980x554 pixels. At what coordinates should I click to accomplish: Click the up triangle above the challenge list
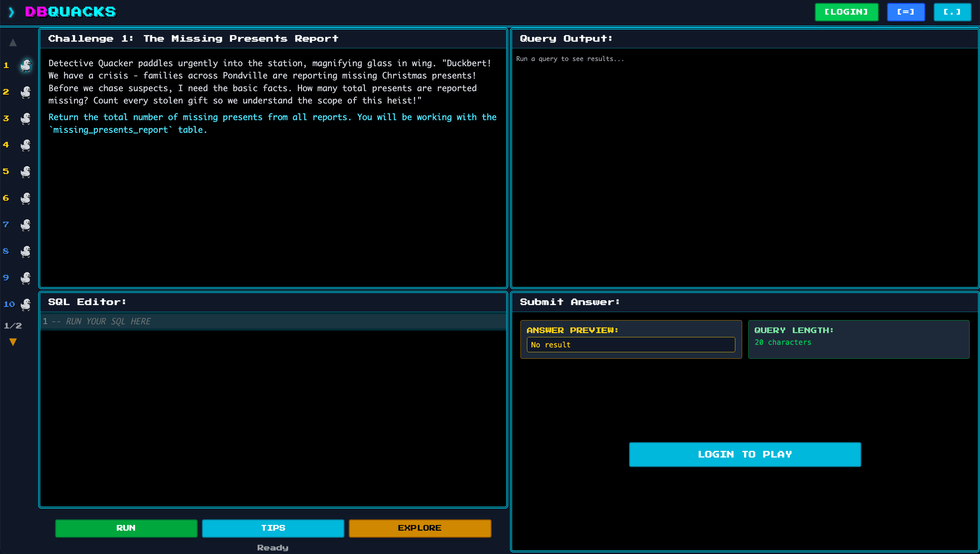(x=13, y=42)
